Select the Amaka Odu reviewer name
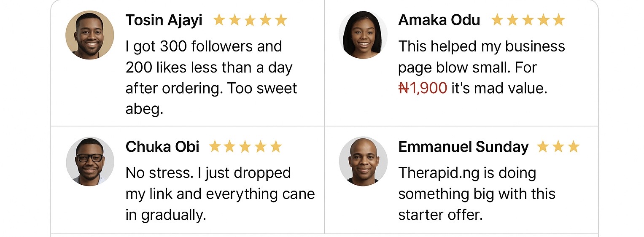This screenshot has width=644, height=237. pos(439,20)
